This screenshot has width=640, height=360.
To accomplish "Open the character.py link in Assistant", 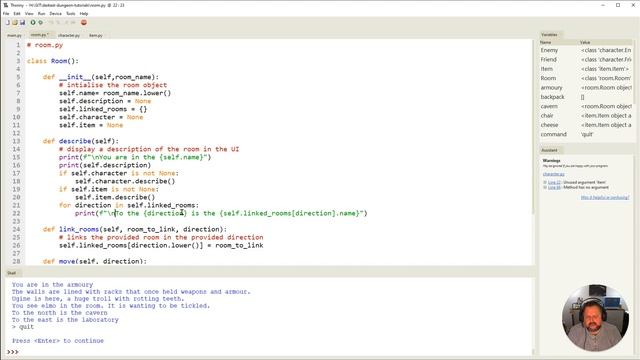I will coord(553,174).
